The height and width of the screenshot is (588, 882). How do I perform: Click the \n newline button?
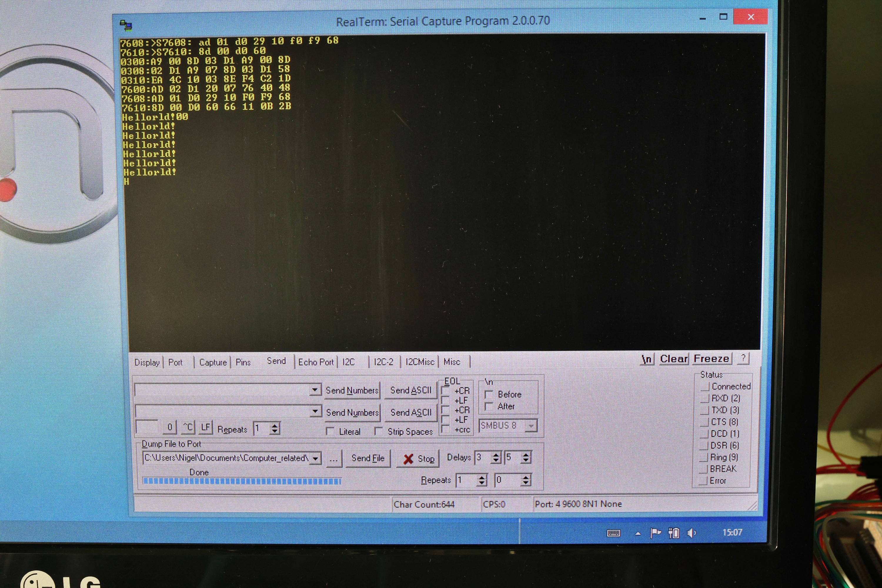(x=647, y=359)
